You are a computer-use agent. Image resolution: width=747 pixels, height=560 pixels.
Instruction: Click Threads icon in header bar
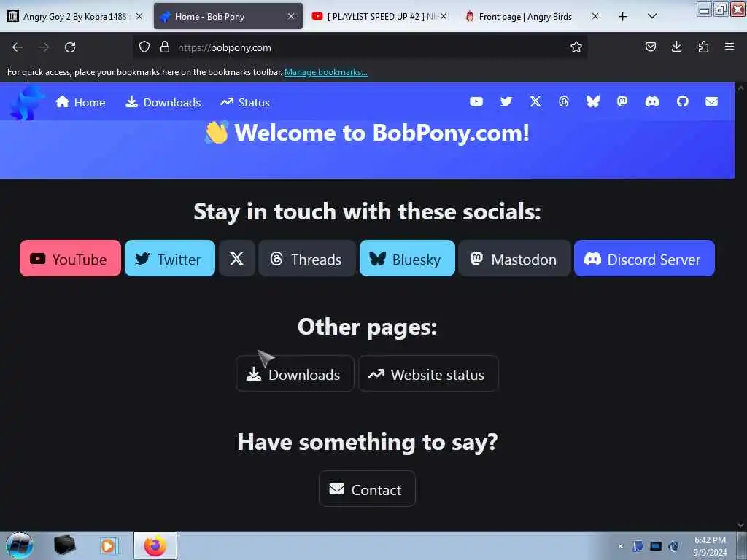click(x=564, y=101)
